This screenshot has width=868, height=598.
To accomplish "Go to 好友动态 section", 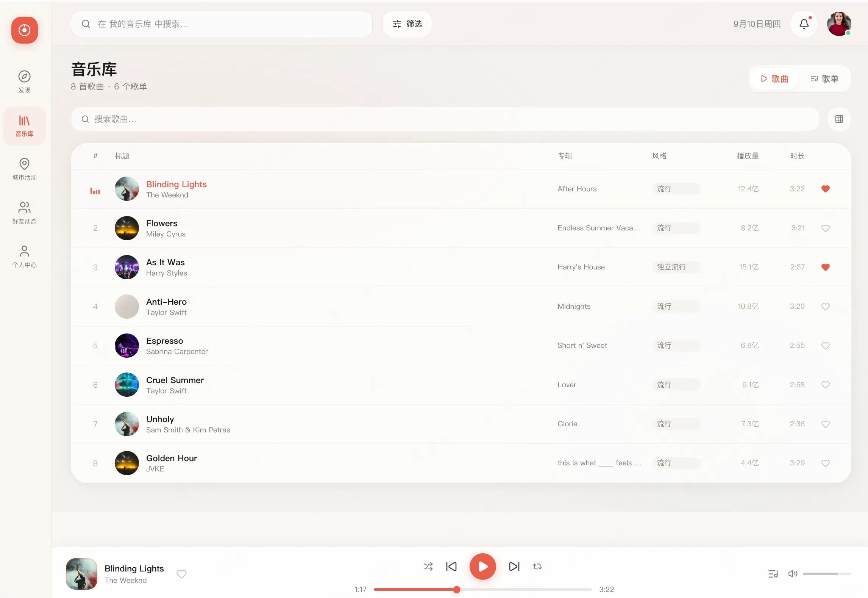I will 25,213.
